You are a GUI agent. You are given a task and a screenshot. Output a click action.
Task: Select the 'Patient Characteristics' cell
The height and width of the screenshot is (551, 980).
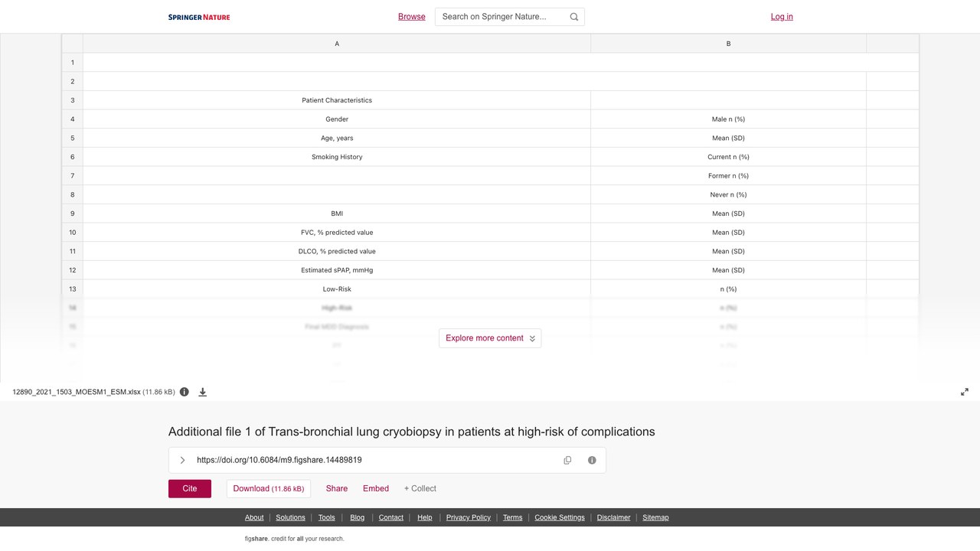pyautogui.click(x=337, y=100)
